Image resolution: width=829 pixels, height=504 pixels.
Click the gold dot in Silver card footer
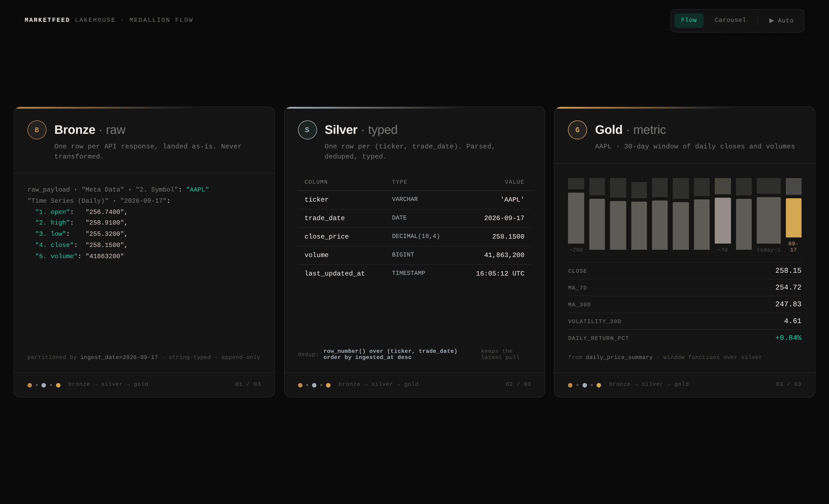328,385
